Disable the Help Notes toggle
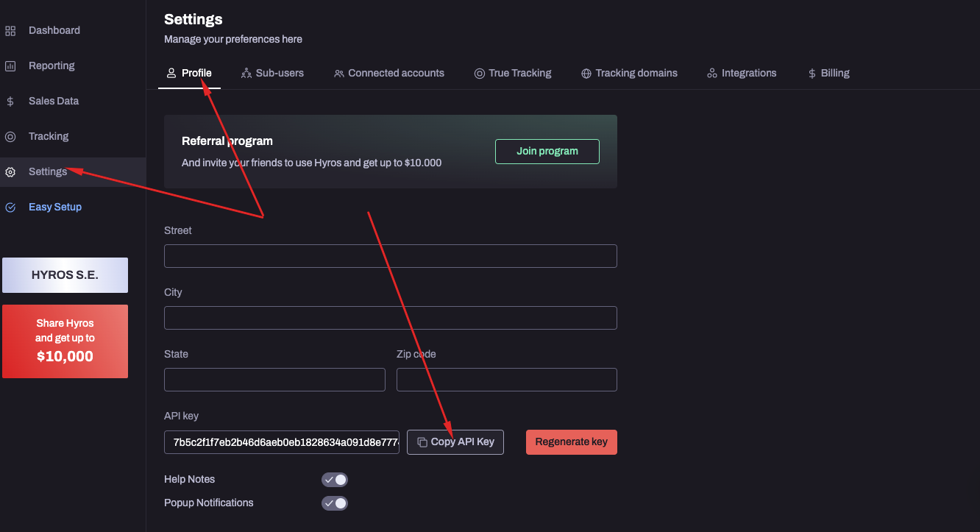This screenshot has height=532, width=980. (335, 479)
